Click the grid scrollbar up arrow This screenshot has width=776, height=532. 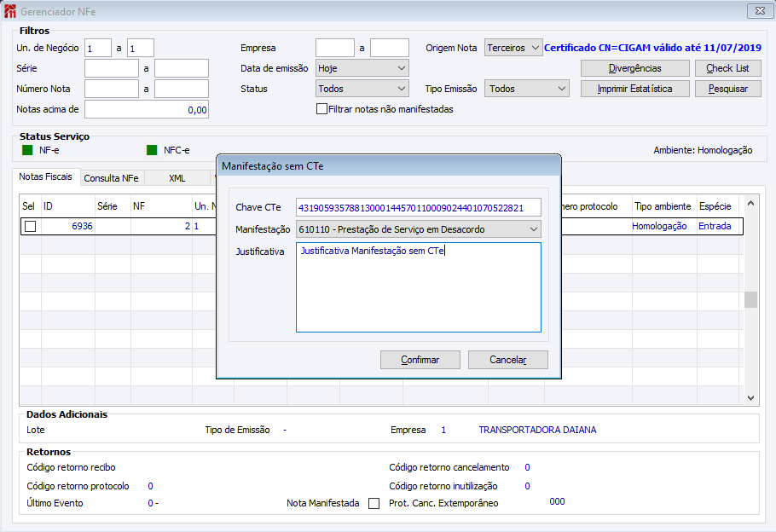[x=750, y=204]
